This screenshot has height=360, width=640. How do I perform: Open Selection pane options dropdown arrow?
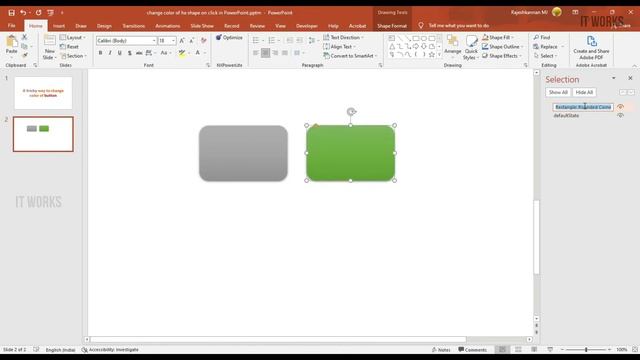coord(613,78)
